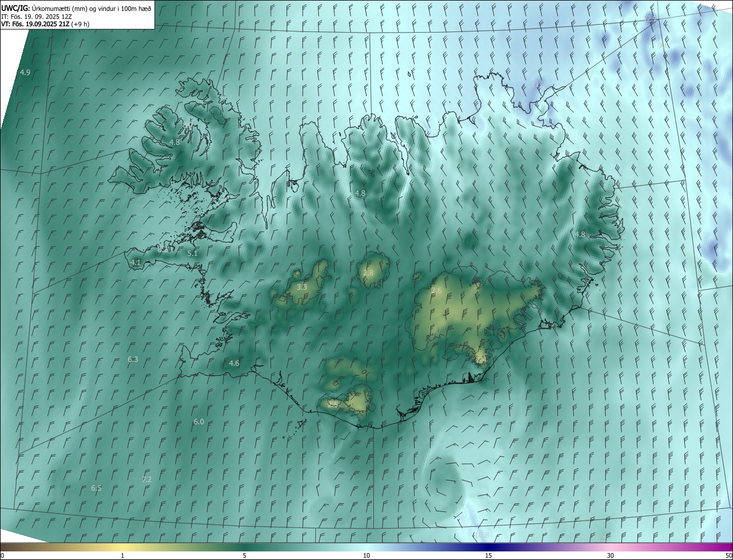Click the 2.8 value on Hofsjökull glacier
The height and width of the screenshot is (560, 733).
point(368,273)
